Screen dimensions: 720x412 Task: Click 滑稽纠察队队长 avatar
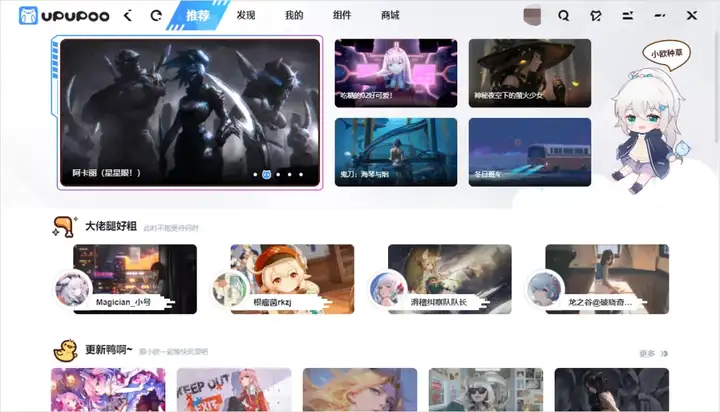click(x=388, y=288)
